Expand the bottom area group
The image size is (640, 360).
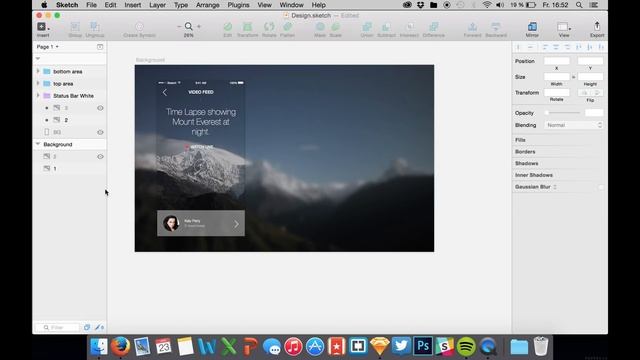38,71
